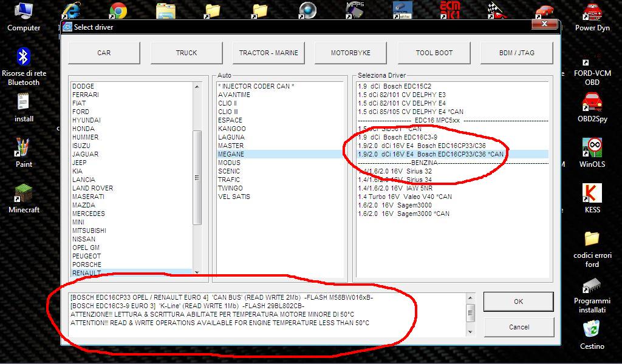
Task: Launch the KESS desktop shortcut
Action: coord(592,198)
